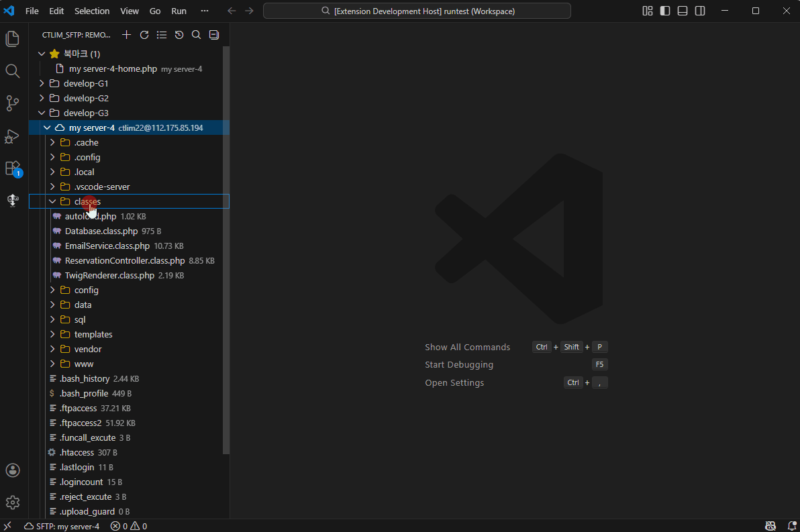This screenshot has height=532, width=800.
Task: Open the Selection menu
Action: tap(92, 11)
